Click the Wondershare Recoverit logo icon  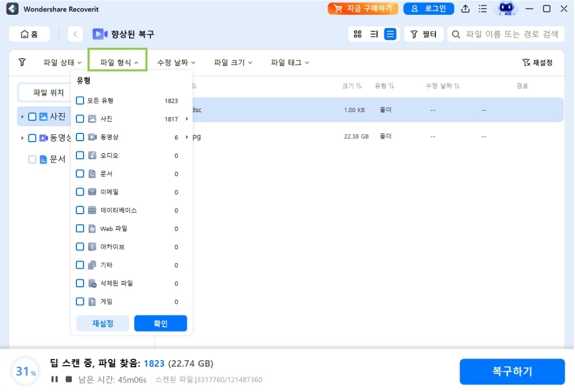[x=13, y=9]
